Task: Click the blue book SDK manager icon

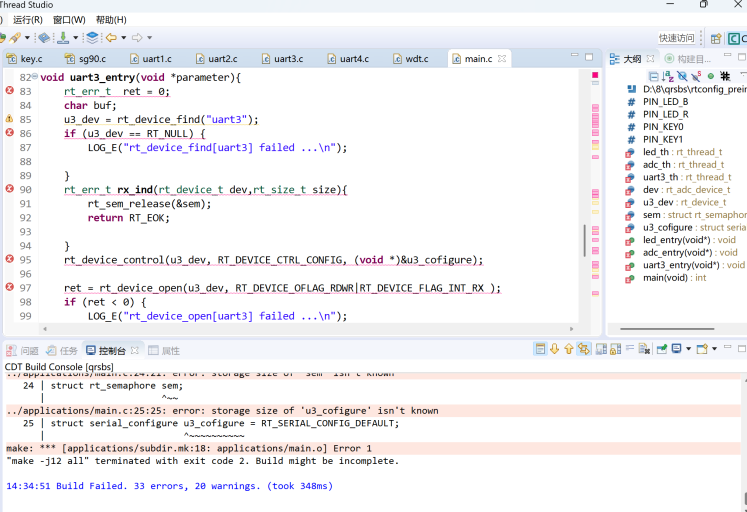Action: (x=44, y=38)
